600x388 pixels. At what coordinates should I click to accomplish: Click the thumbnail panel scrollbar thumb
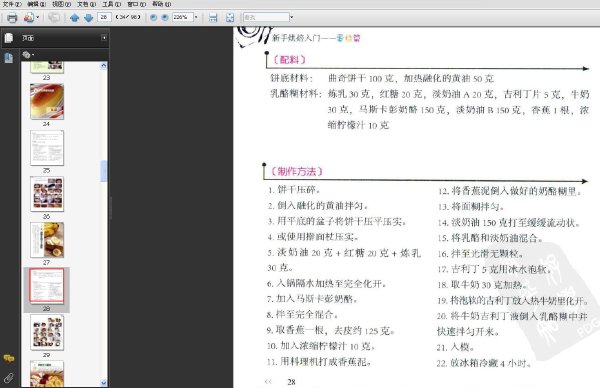point(104,171)
